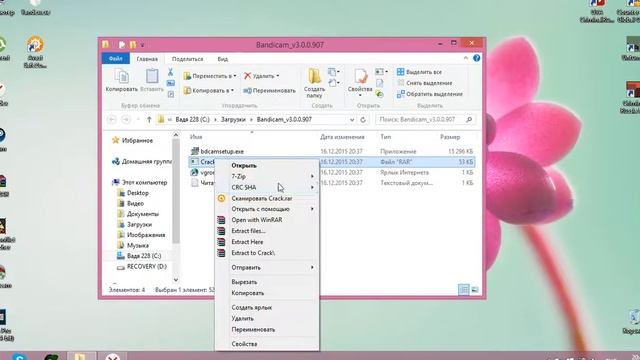Open Desktop folder in navigation pane
640x360 pixels.
[x=138, y=193]
